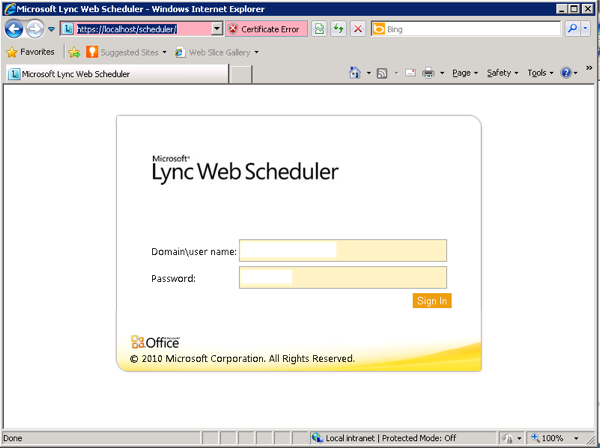This screenshot has width=600, height=448.
Task: Click the browser Back arrow button
Action: pos(14,29)
